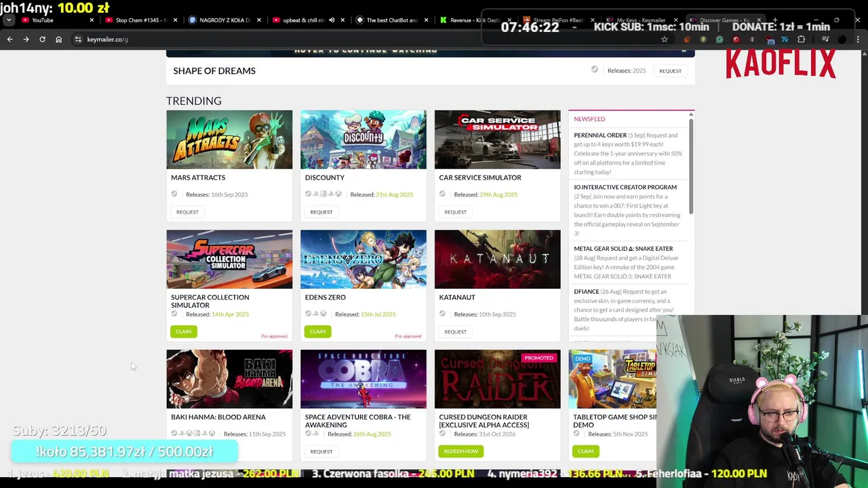Close The best ChatBot tab
Screen dimensions: 868x488
pos(426,20)
